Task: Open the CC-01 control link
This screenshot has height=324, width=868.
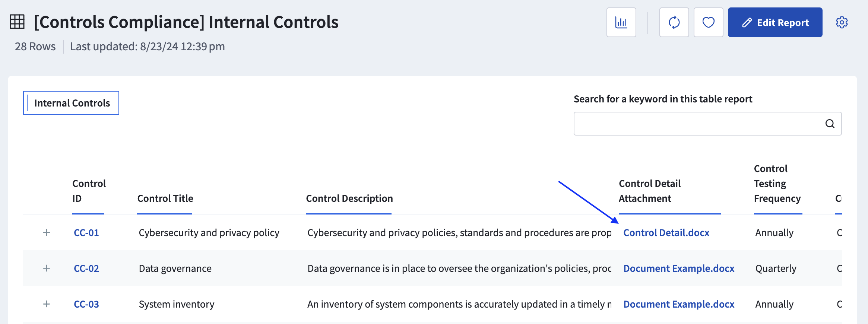Action: pos(86,233)
